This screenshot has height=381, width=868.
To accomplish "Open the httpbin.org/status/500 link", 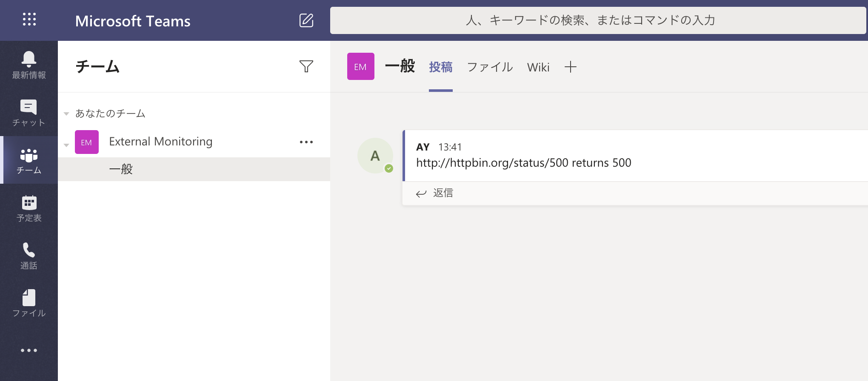I will click(492, 163).
